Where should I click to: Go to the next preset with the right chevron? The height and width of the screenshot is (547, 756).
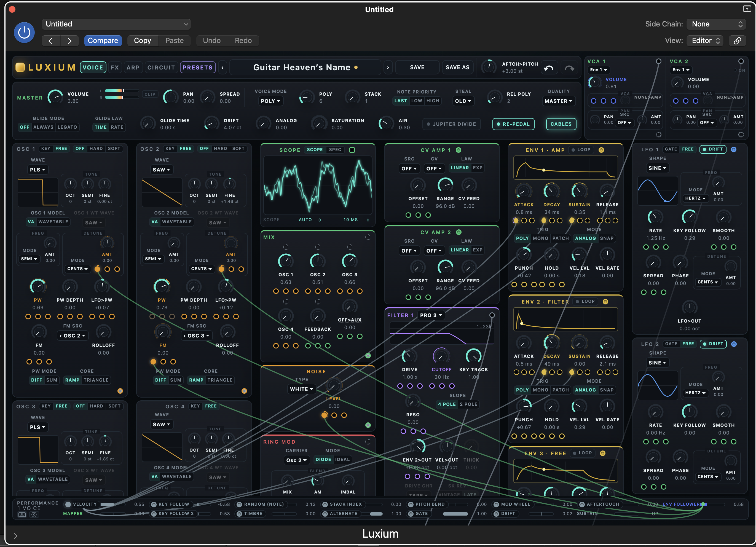(x=388, y=68)
